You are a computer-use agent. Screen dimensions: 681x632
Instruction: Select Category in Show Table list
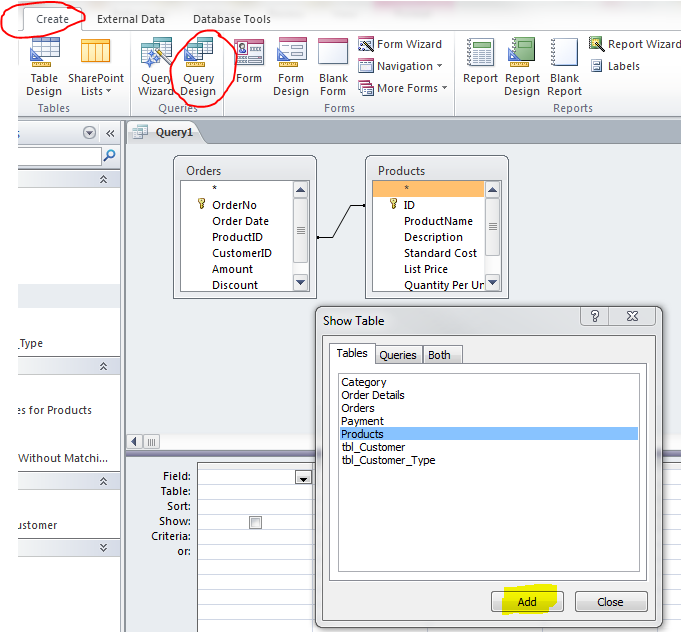(489, 382)
